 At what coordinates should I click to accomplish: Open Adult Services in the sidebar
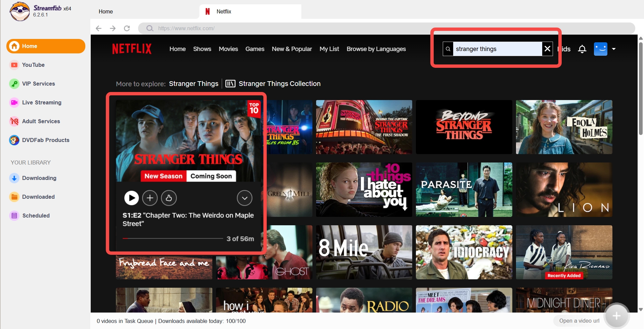pos(41,121)
